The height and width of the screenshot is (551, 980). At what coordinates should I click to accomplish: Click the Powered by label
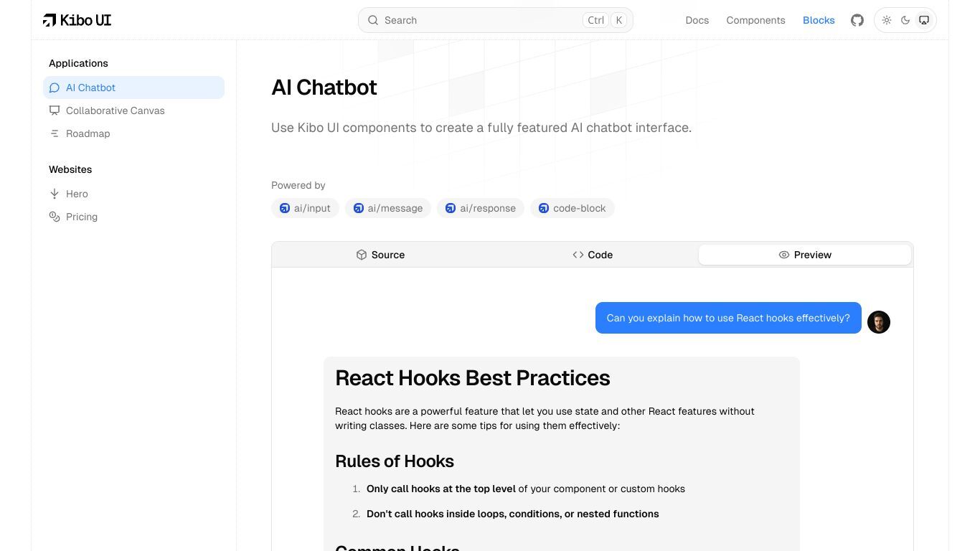pyautogui.click(x=298, y=185)
